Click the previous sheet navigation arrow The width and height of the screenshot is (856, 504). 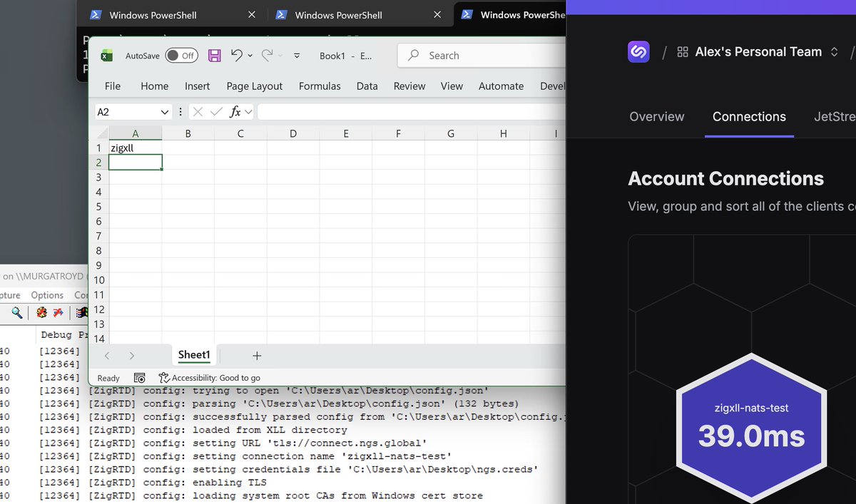coord(107,356)
